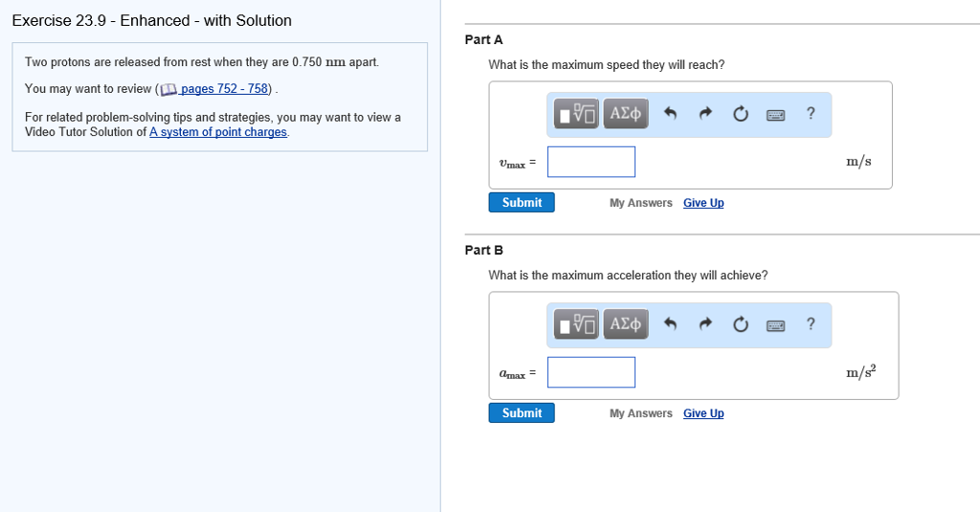This screenshot has height=512, width=980.
Task: Show keyboard shortcuts icon in Part B
Action: tap(775, 325)
